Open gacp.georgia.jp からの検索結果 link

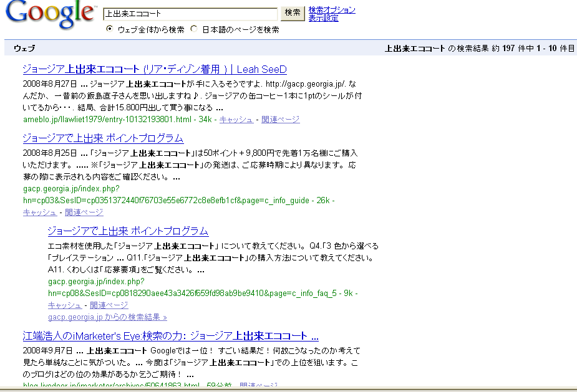pyautogui.click(x=107, y=317)
